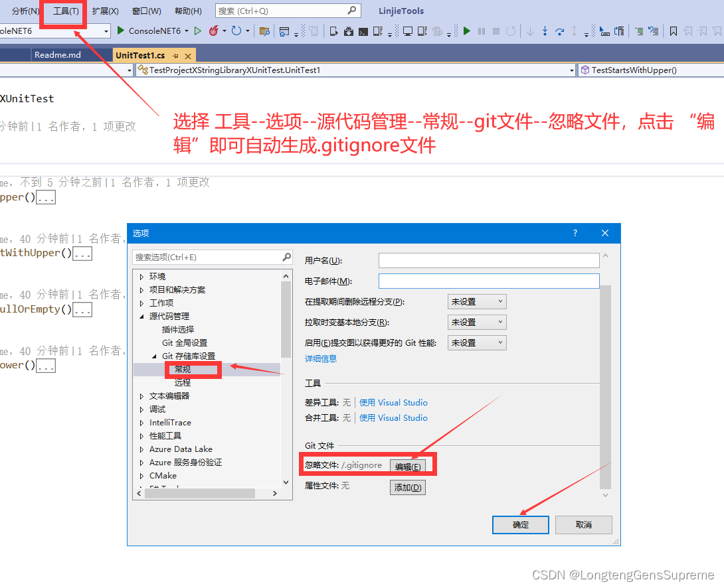This screenshot has width=724, height=588.
Task: Expand the 文本编辑器 tree node
Action: click(141, 396)
